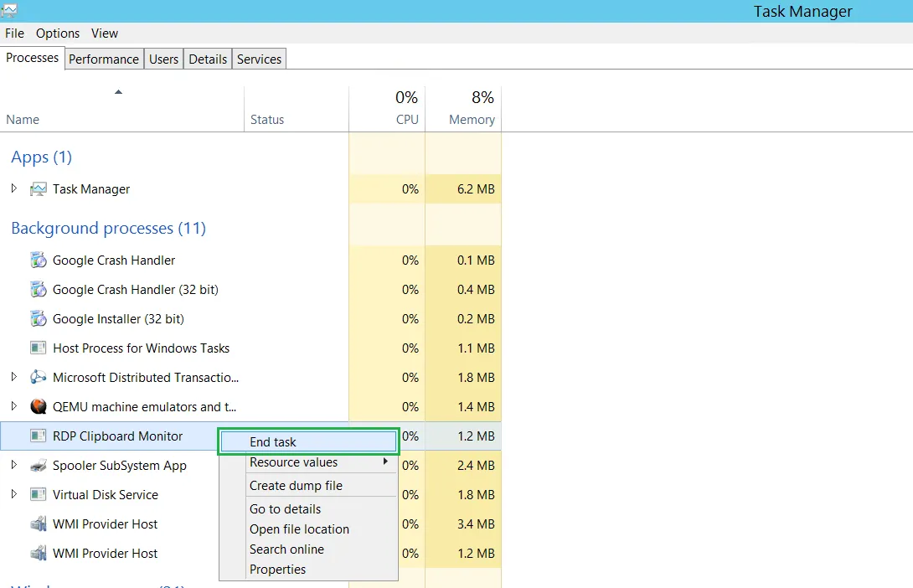Expand the Task Manager app entry
The width and height of the screenshot is (913, 588).
[14, 188]
